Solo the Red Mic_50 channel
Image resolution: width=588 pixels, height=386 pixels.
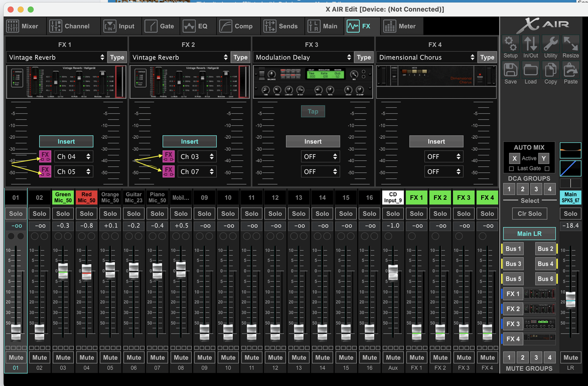(87, 214)
